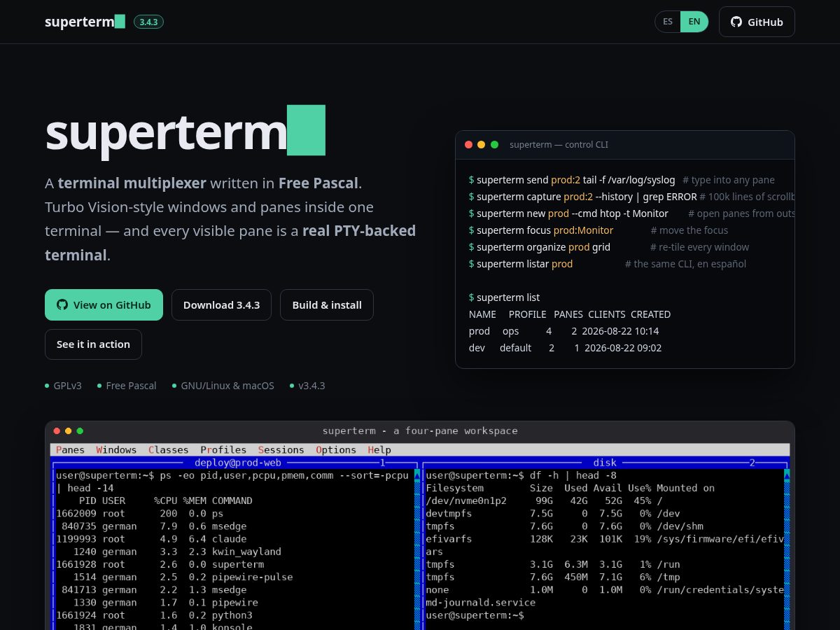
Task: Click the large superterm hero heading
Action: pyautogui.click(x=185, y=132)
